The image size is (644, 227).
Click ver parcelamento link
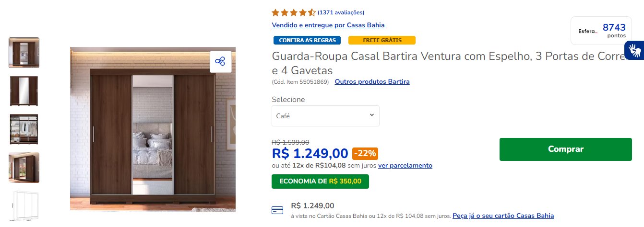point(405,165)
